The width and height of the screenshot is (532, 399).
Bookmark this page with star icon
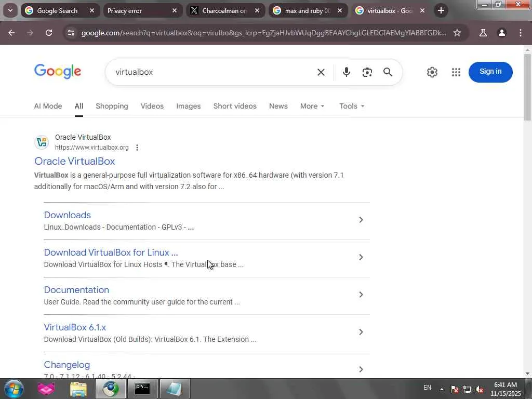pyautogui.click(x=457, y=33)
